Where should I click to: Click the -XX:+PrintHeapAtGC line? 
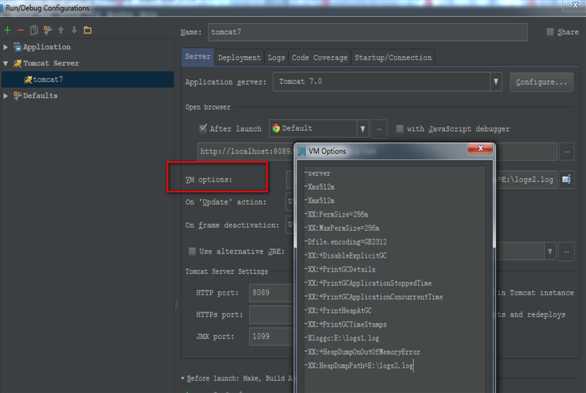point(338,310)
